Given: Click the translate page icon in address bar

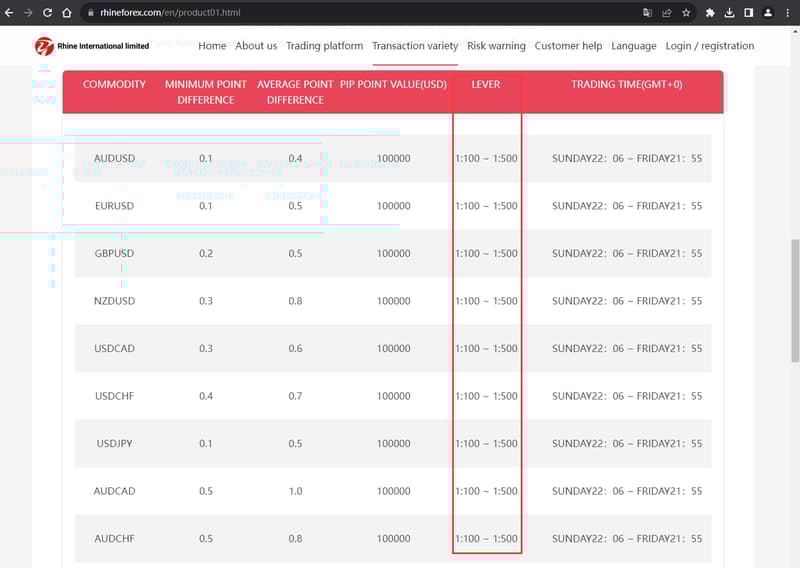Looking at the screenshot, I should click(x=648, y=13).
